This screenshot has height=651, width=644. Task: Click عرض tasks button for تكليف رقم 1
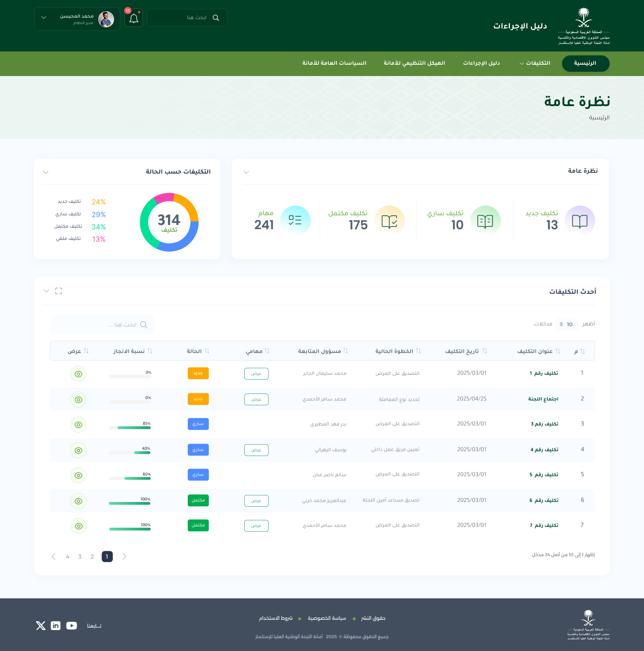(x=256, y=374)
